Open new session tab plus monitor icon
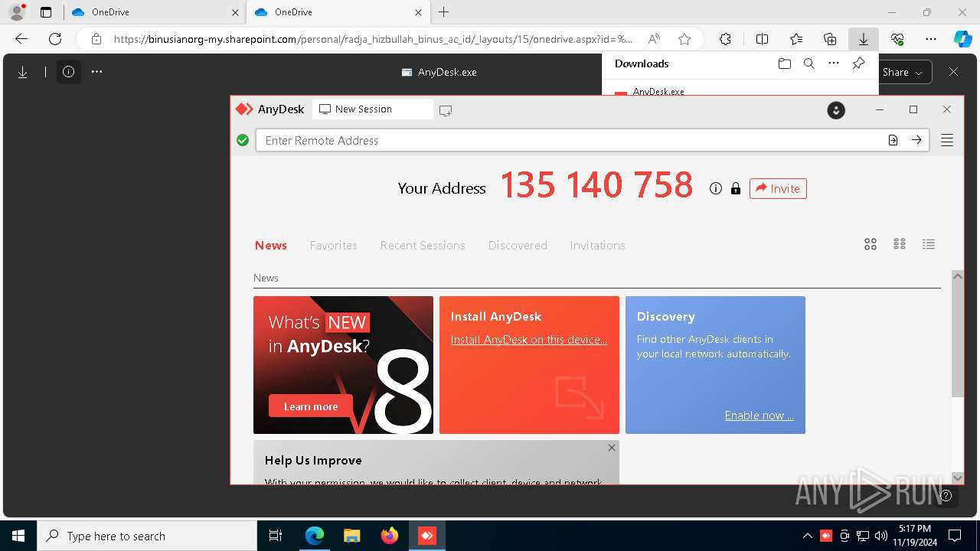 tap(446, 110)
